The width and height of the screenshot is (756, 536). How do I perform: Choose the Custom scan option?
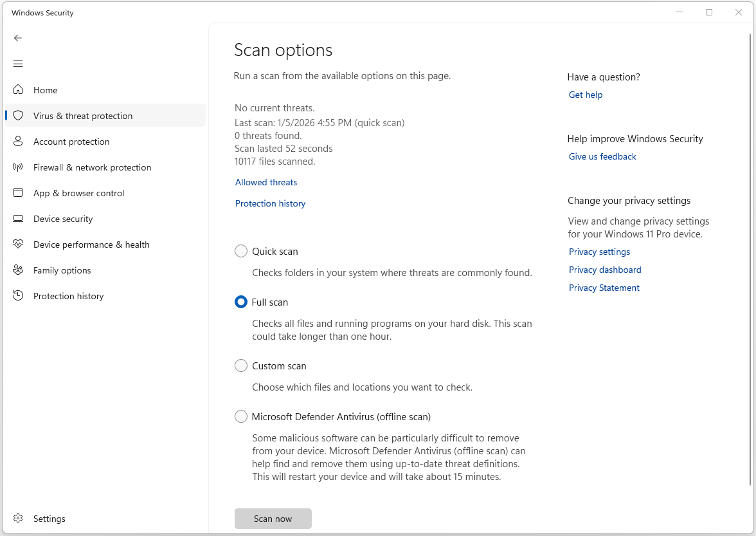pyautogui.click(x=241, y=365)
